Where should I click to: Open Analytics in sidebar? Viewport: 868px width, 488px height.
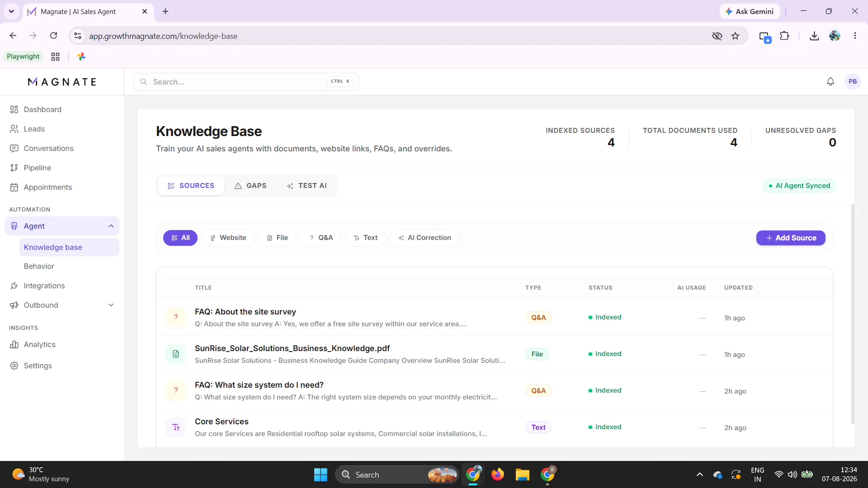pyautogui.click(x=62, y=344)
